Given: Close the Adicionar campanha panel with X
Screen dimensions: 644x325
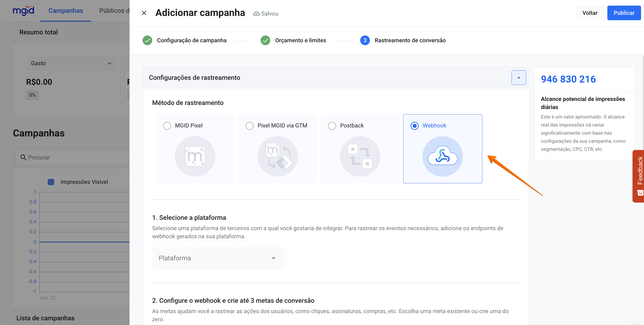Looking at the screenshot, I should 144,13.
